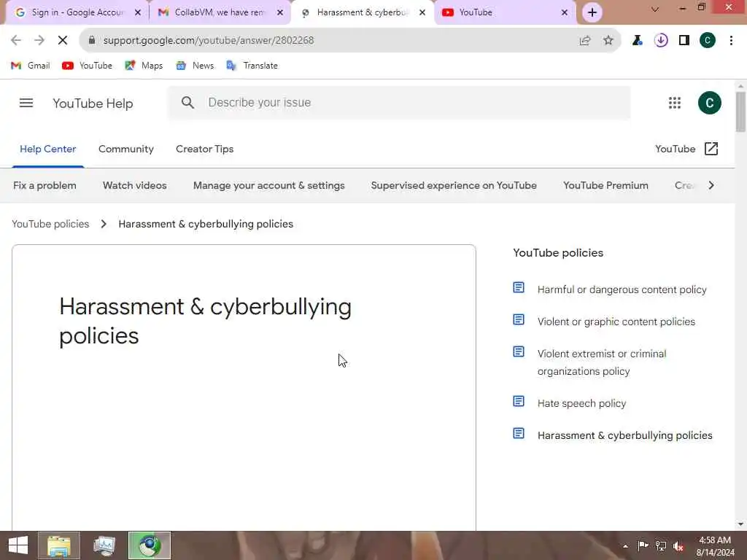The image size is (747, 560).
Task: Open the browser downloads icon
Action: tap(661, 40)
